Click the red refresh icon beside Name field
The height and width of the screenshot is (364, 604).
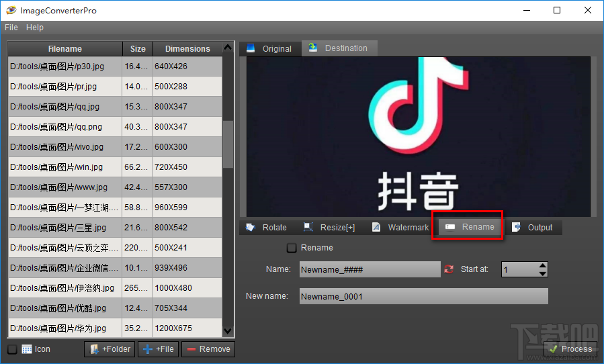click(x=449, y=269)
